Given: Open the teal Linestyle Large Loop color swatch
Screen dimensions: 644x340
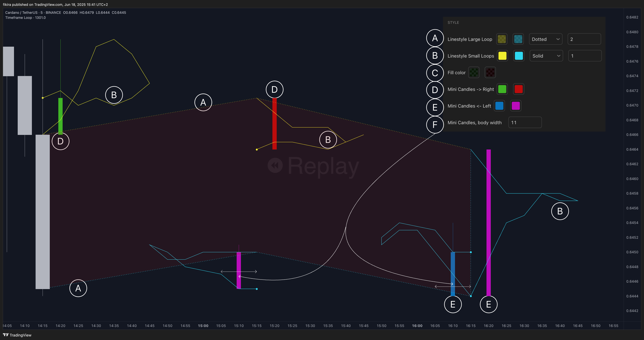Looking at the screenshot, I should click(x=518, y=39).
